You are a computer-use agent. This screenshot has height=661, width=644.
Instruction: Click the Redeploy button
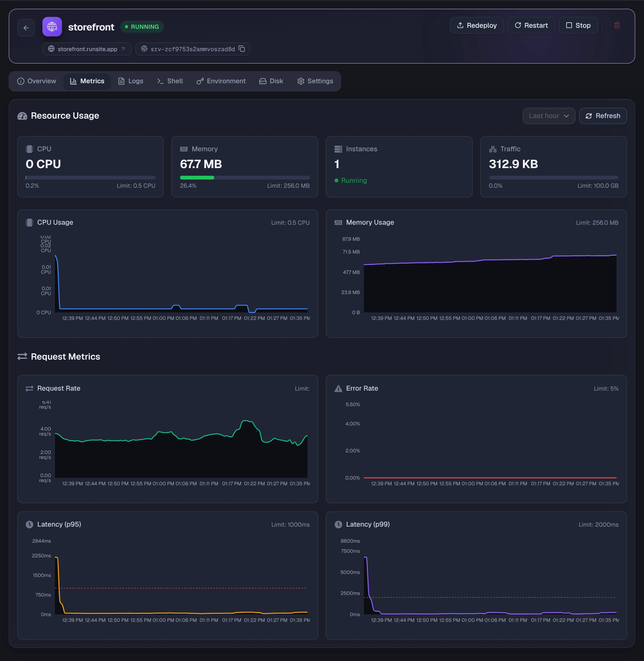[x=477, y=25]
